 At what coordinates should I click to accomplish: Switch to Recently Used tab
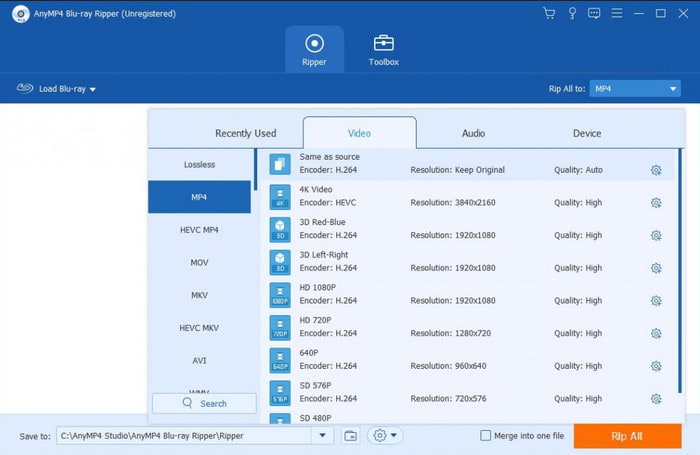[246, 133]
